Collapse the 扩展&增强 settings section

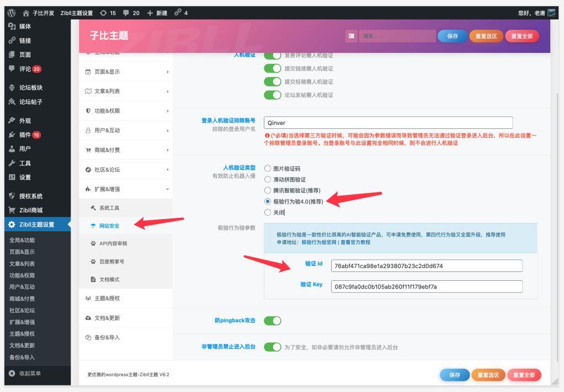(x=126, y=189)
